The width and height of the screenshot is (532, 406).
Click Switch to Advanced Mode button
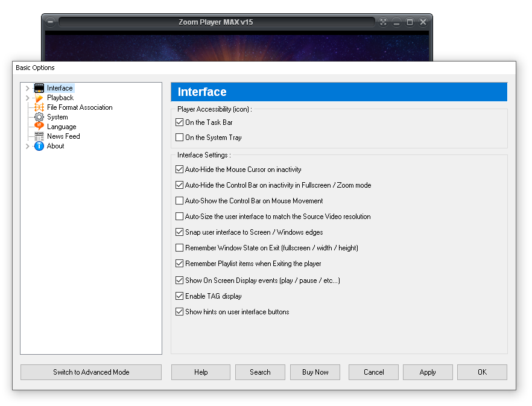pyautogui.click(x=91, y=372)
